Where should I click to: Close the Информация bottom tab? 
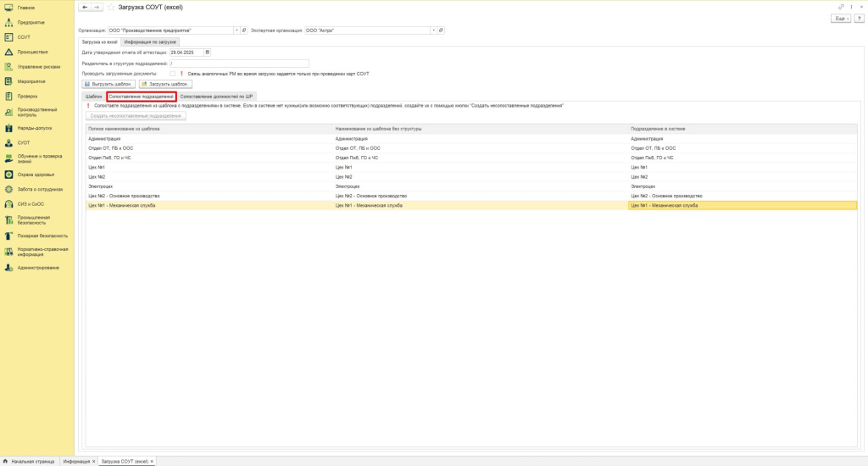click(93, 462)
